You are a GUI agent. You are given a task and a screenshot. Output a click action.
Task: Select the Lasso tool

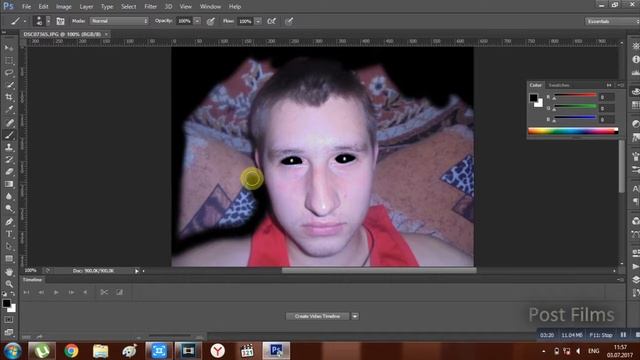click(9, 73)
